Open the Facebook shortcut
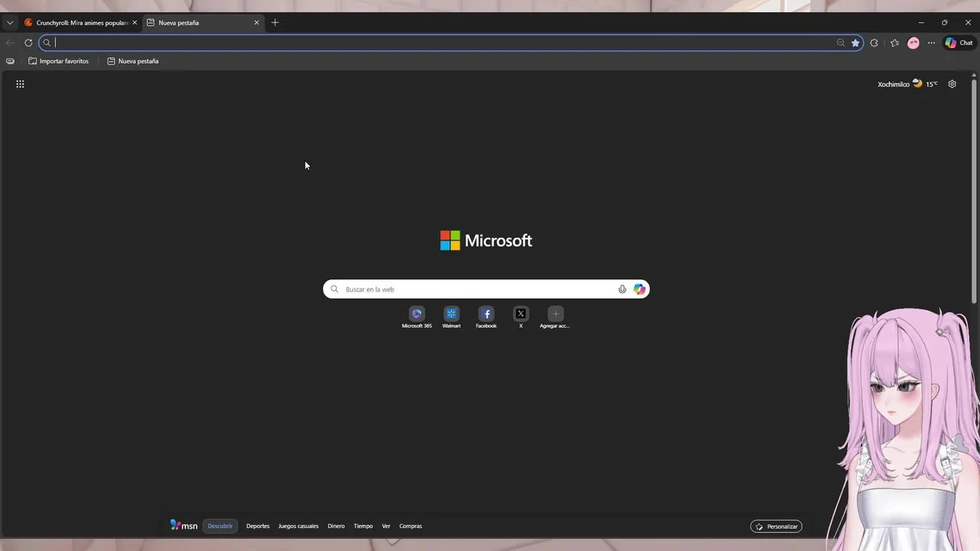The width and height of the screenshot is (980, 551). 486,317
